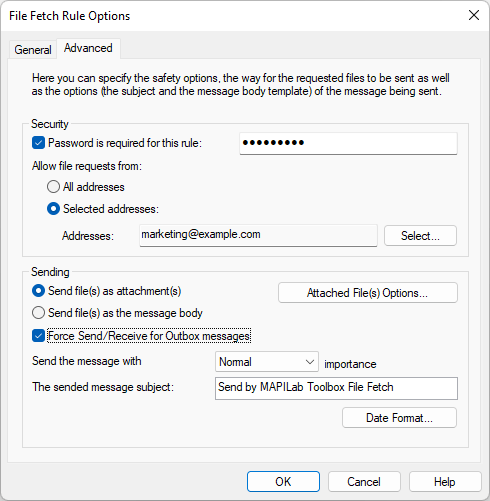This screenshot has width=490, height=501.
Task: Select Send file(s) as the message body
Action: pos(38,313)
